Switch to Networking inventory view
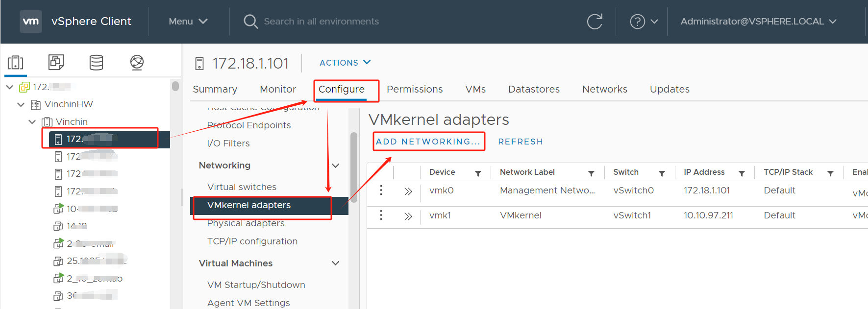This screenshot has width=868, height=309. click(137, 62)
